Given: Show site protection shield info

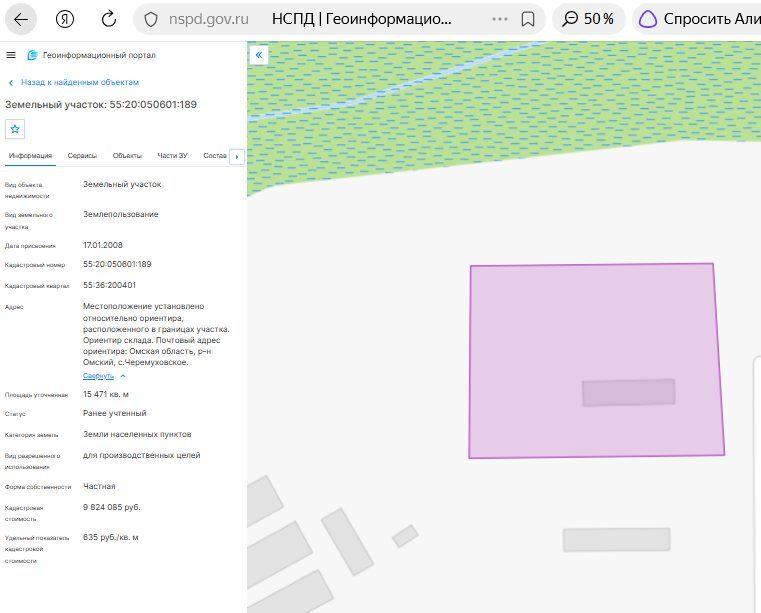Looking at the screenshot, I should click(x=151, y=19).
